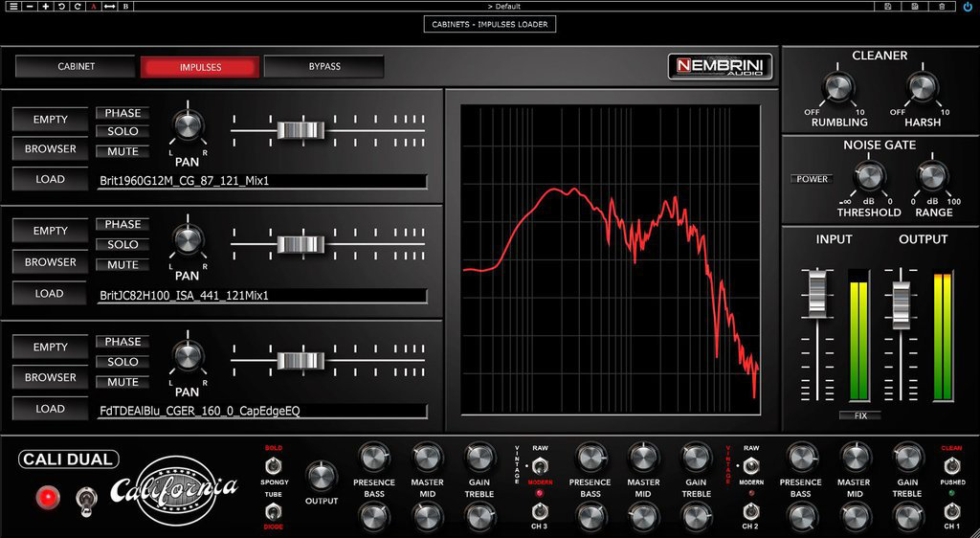980x538 pixels.
Task: Click the PAN knob of FdTDEAlBlu slot
Action: 188,356
